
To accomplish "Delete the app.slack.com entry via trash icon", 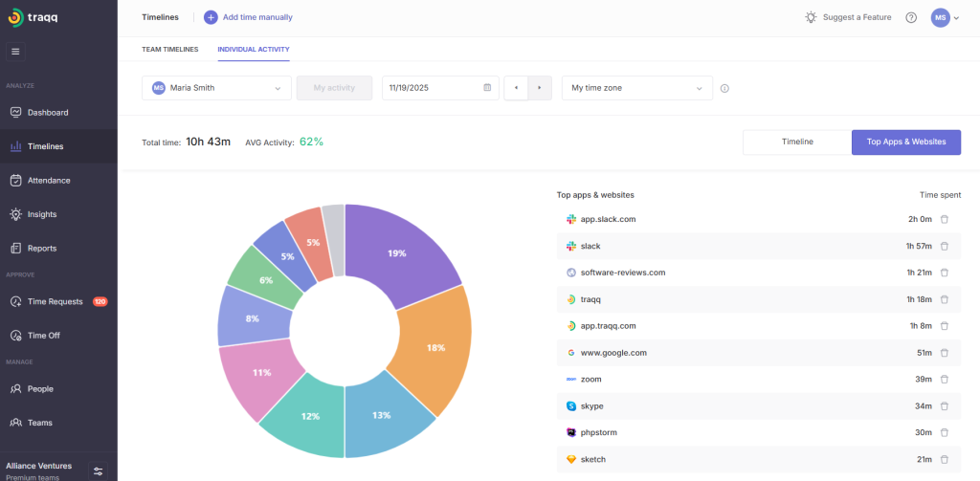I will (x=944, y=219).
